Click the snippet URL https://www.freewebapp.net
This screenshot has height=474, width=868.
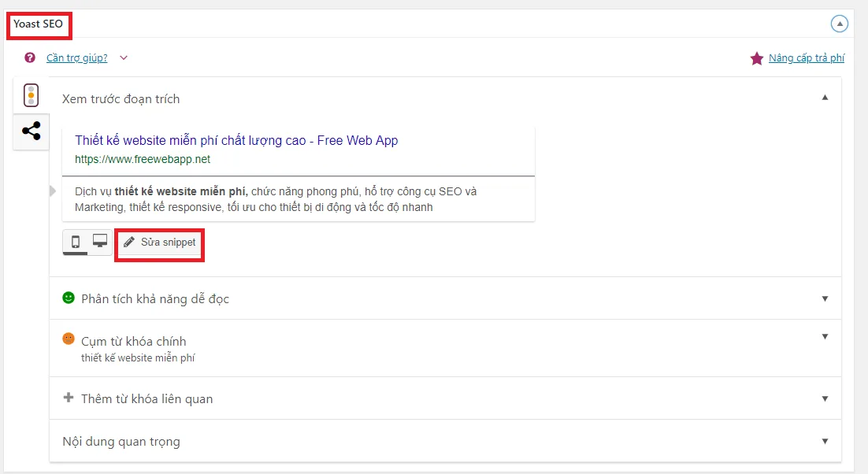(x=143, y=159)
